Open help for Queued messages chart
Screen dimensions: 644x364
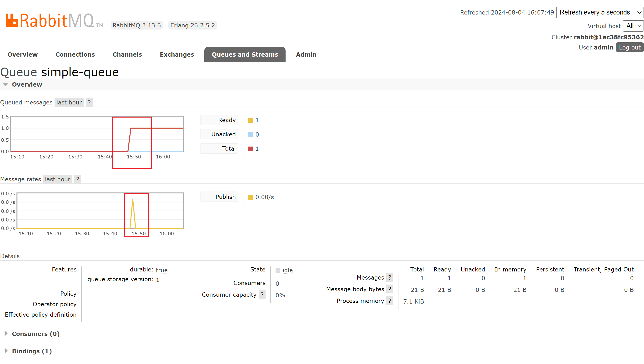click(89, 102)
